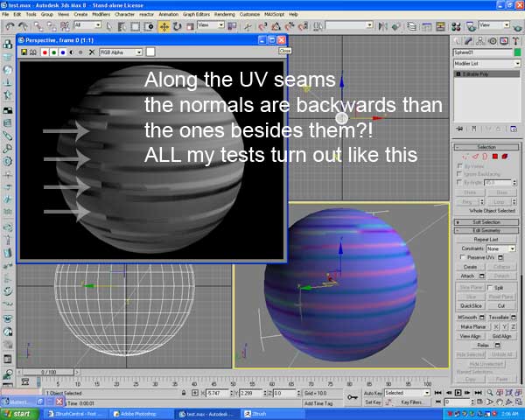
Task: Switch to the Motion command panel tab
Action: pos(493,41)
